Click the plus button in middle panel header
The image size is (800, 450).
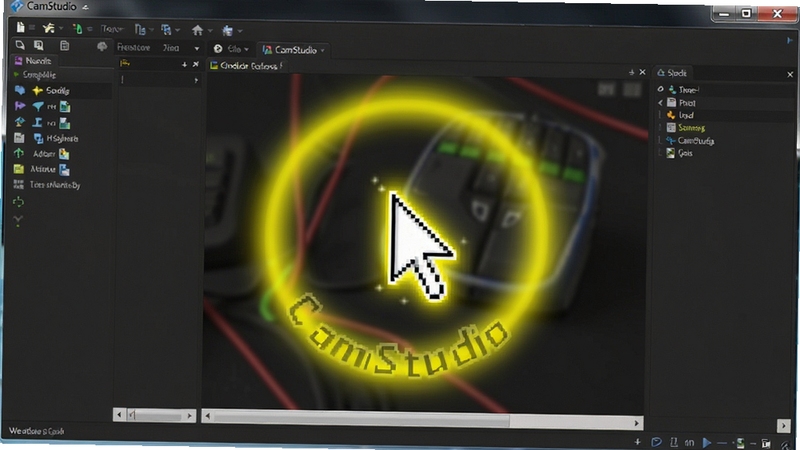pyautogui.click(x=184, y=64)
